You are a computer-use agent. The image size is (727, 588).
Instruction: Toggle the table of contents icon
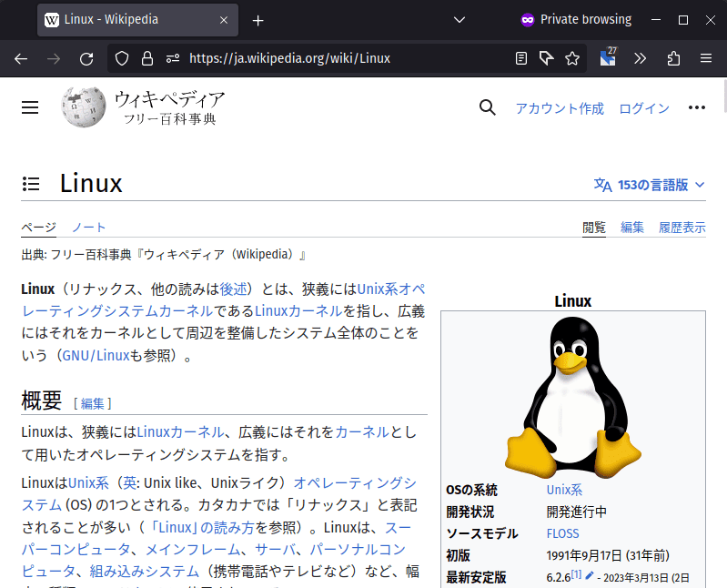pyautogui.click(x=31, y=184)
